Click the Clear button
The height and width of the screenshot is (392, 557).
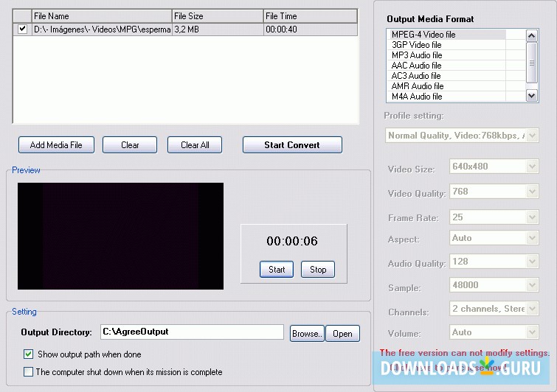130,144
